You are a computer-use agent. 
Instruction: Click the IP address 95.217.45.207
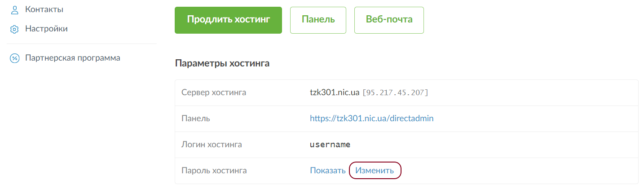click(395, 92)
